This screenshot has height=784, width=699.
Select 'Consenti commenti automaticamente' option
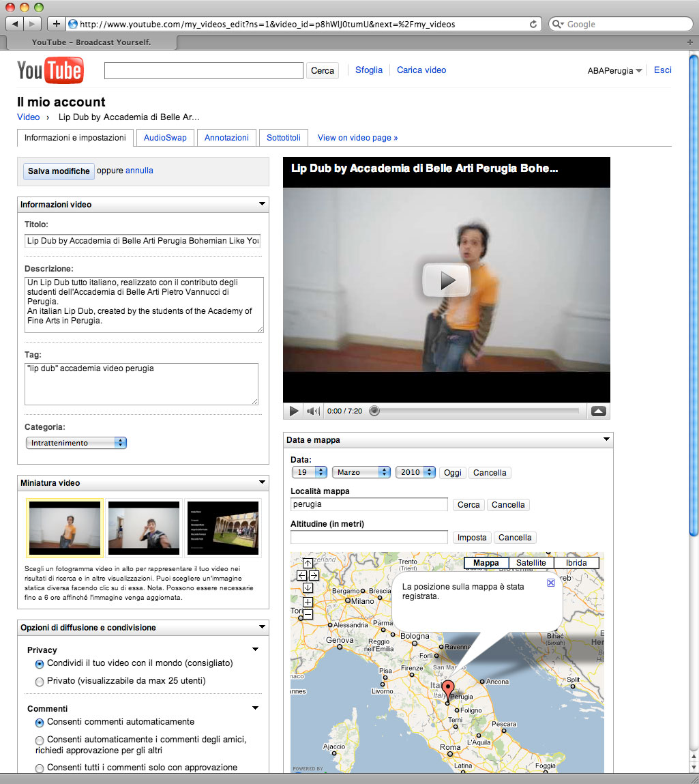pos(40,723)
